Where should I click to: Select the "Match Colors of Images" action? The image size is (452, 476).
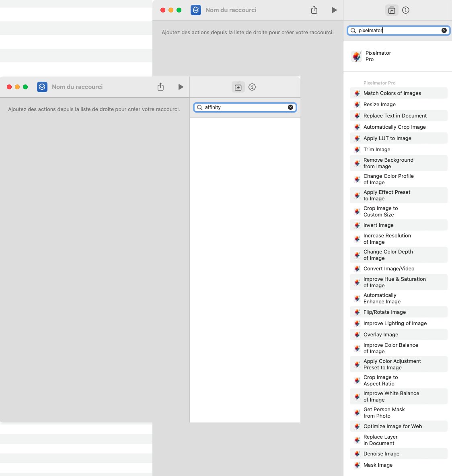399,93
